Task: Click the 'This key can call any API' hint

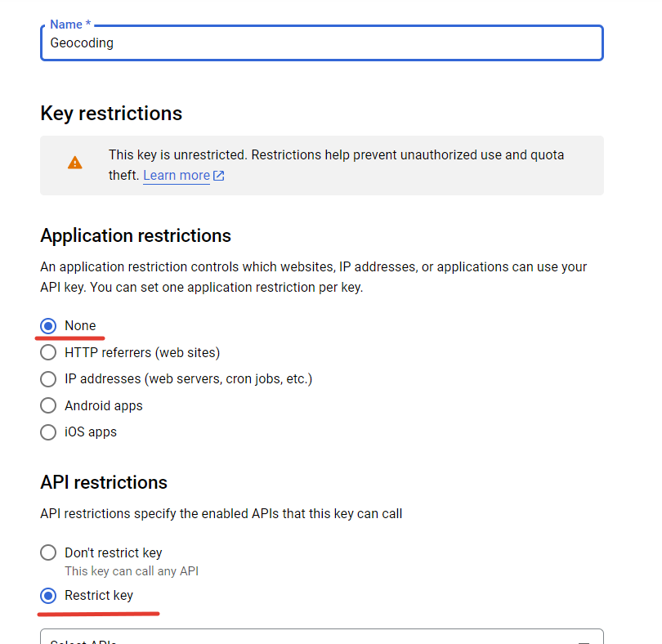Action: pos(132,571)
